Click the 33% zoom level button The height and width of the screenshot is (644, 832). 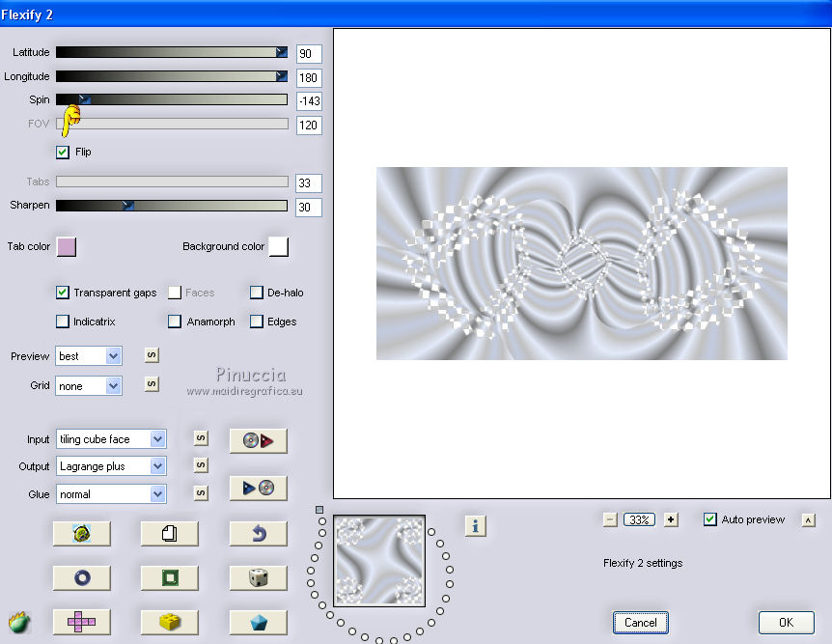tap(639, 519)
